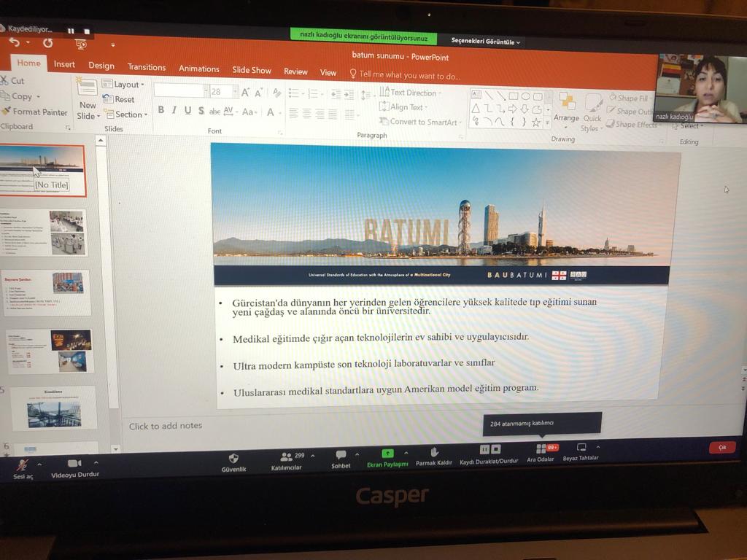Open the Home ribbon tab

[28, 63]
